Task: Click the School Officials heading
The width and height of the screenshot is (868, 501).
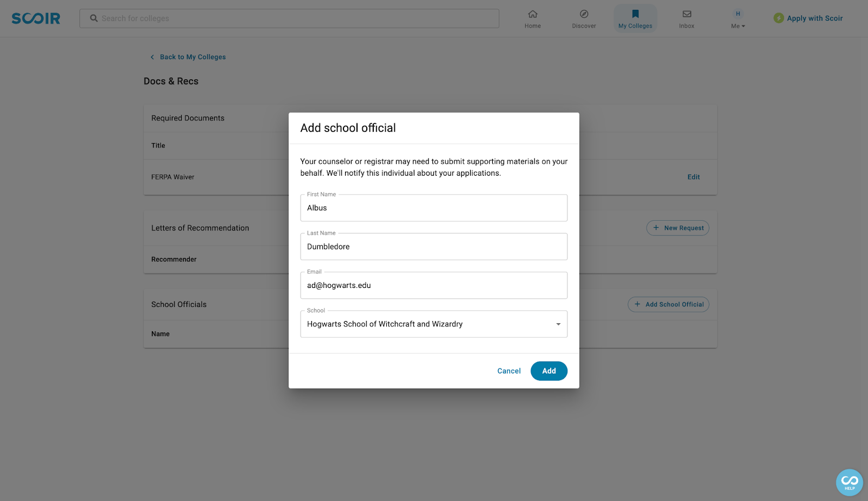Action: click(179, 305)
